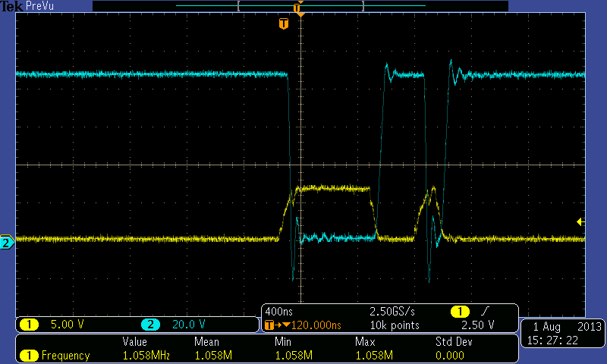Click the PreVu acquisition status
607x364 pixels.
coord(39,6)
